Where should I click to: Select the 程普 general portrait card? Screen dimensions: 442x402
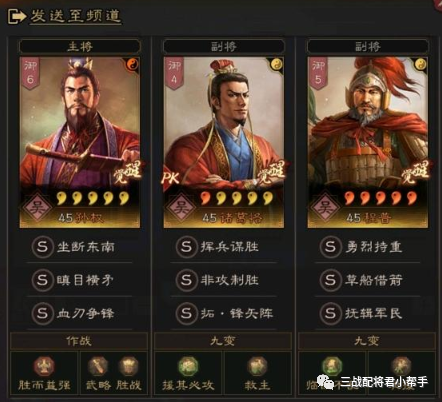(368, 142)
